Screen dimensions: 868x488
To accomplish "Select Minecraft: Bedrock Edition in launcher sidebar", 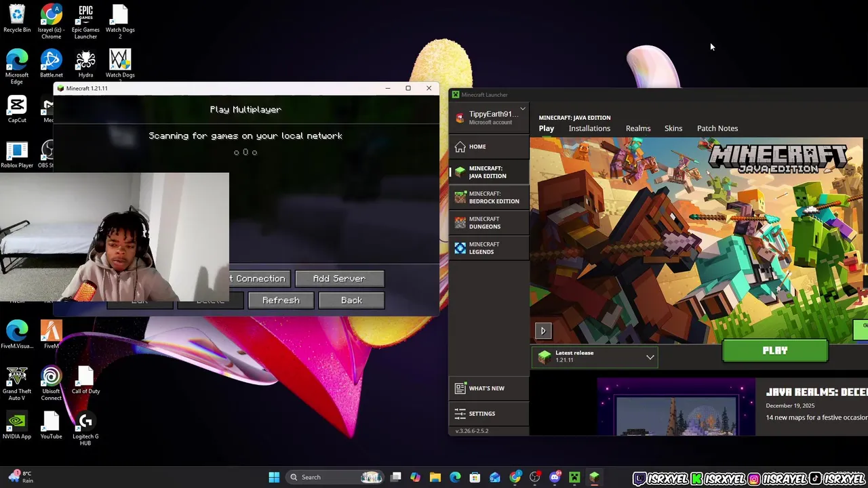I will [x=489, y=197].
